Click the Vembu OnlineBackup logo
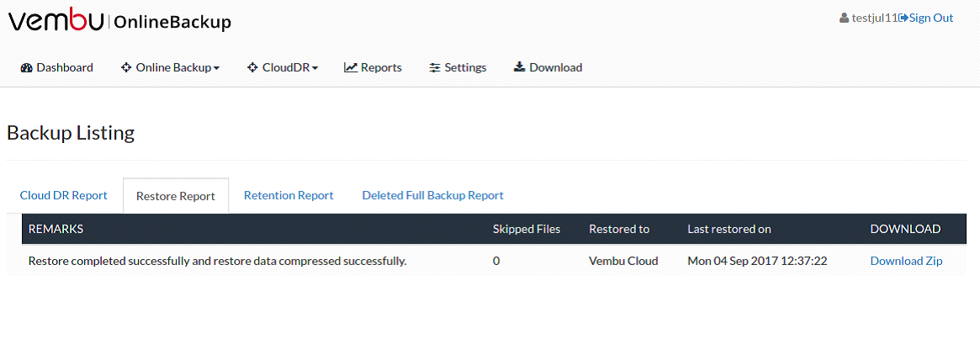The image size is (980, 339). 119,21
